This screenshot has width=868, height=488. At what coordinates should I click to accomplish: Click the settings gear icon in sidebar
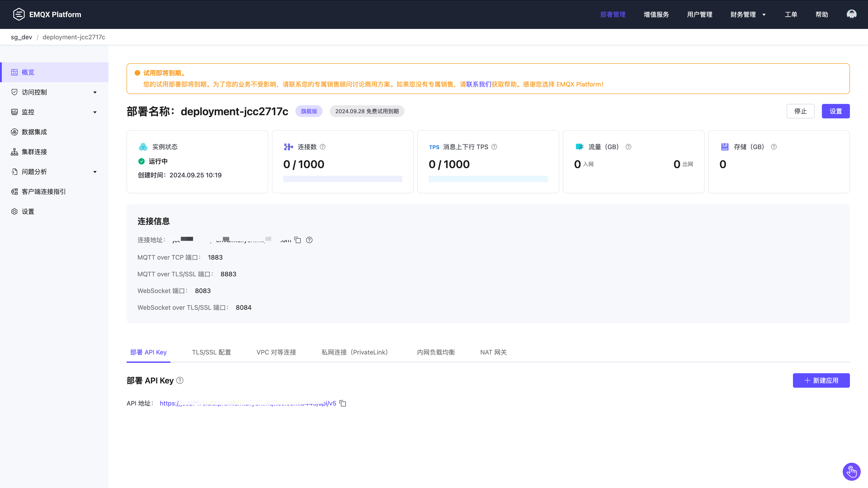[14, 211]
